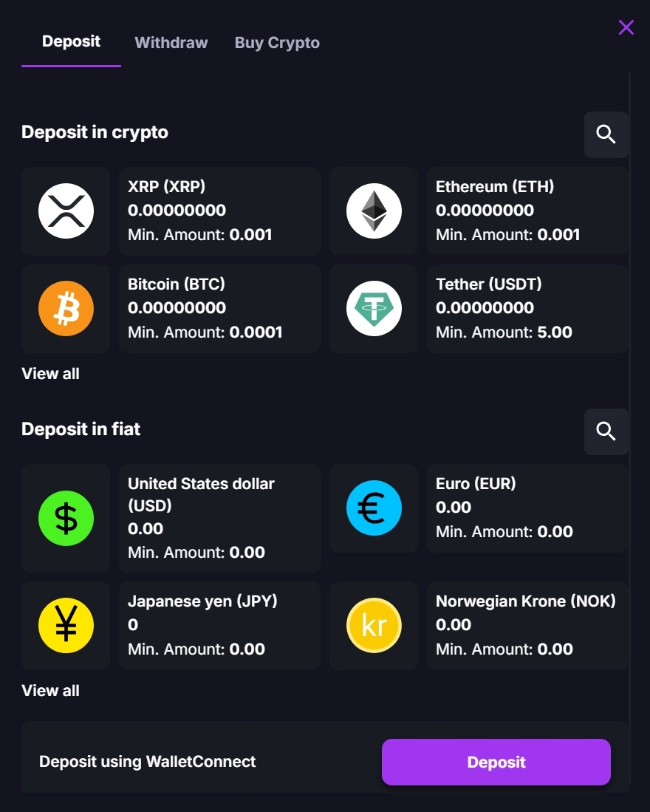Image resolution: width=650 pixels, height=812 pixels.
Task: Select the Deposit tab
Action: 71,41
